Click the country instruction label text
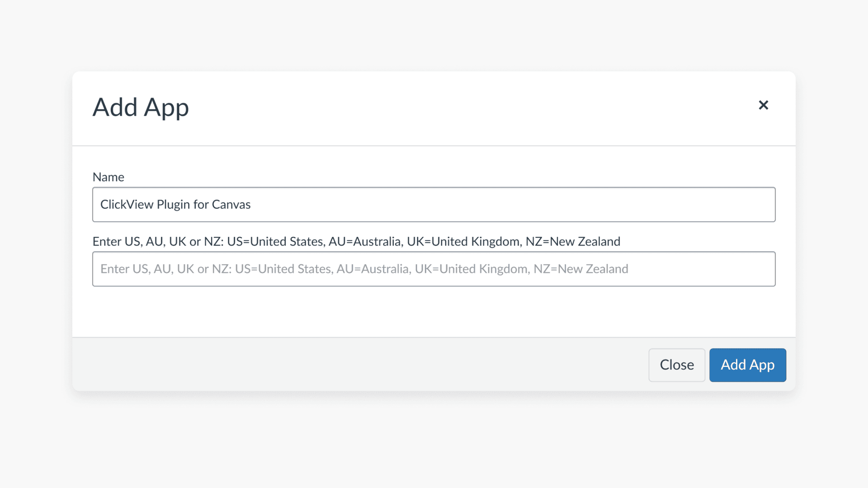Viewport: 868px width, 488px height. pos(356,241)
